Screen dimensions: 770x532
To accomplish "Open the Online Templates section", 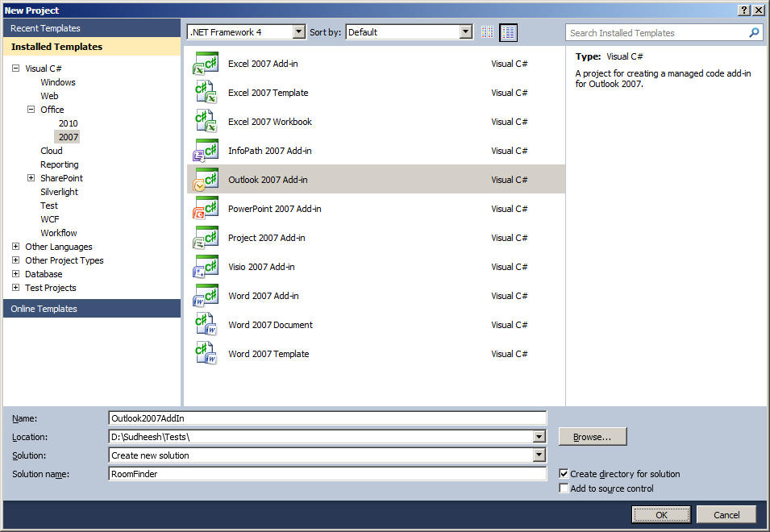I will (92, 309).
